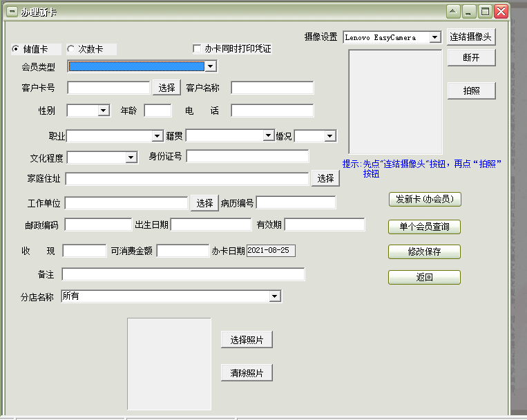The height and width of the screenshot is (420, 527).
Task: Enable 办卡同时打印凭证 checkbox
Action: pos(197,48)
